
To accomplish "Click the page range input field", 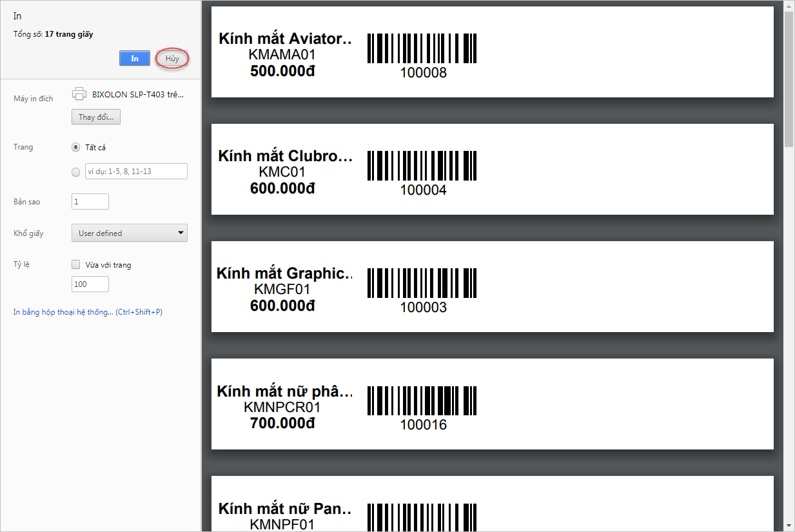I will click(136, 172).
